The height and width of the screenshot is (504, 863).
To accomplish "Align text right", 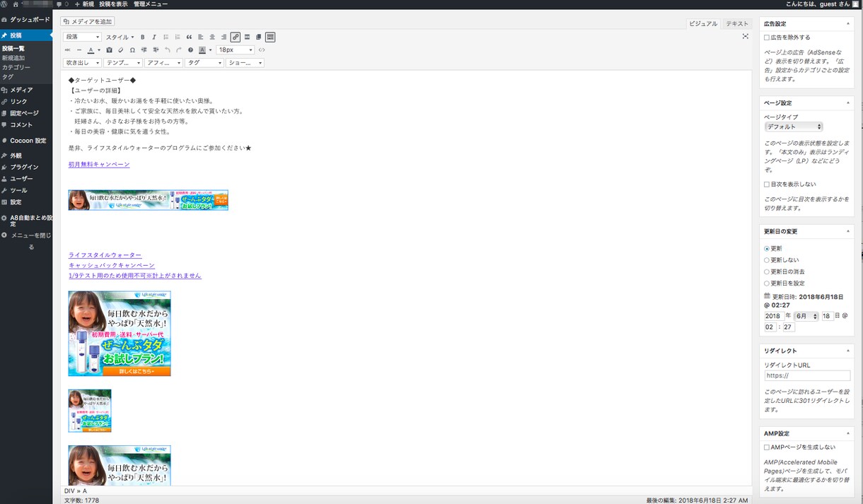I will tap(224, 37).
